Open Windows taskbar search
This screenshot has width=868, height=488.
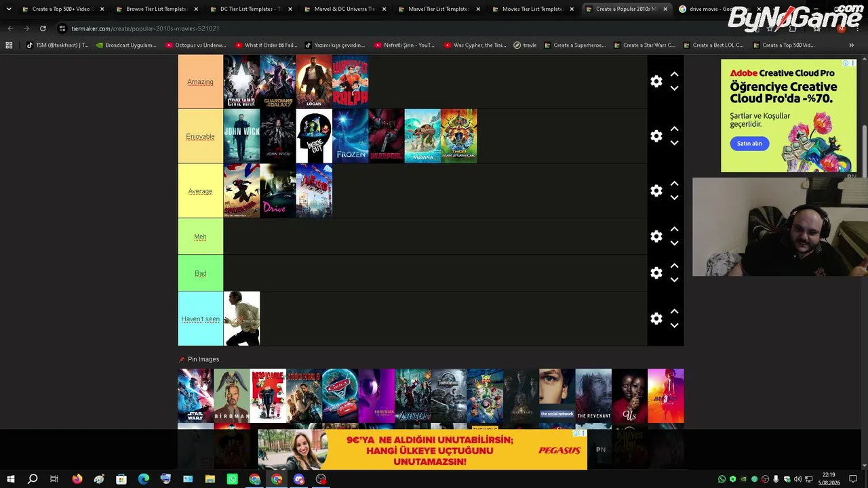click(x=32, y=479)
